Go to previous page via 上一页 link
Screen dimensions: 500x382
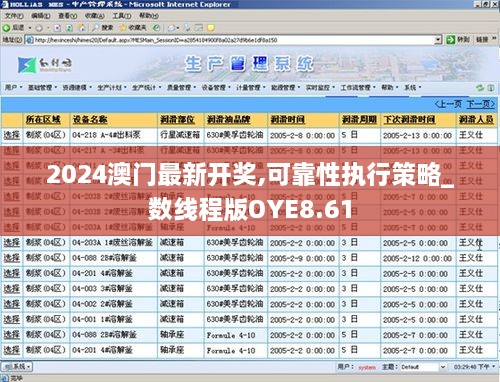point(449,104)
